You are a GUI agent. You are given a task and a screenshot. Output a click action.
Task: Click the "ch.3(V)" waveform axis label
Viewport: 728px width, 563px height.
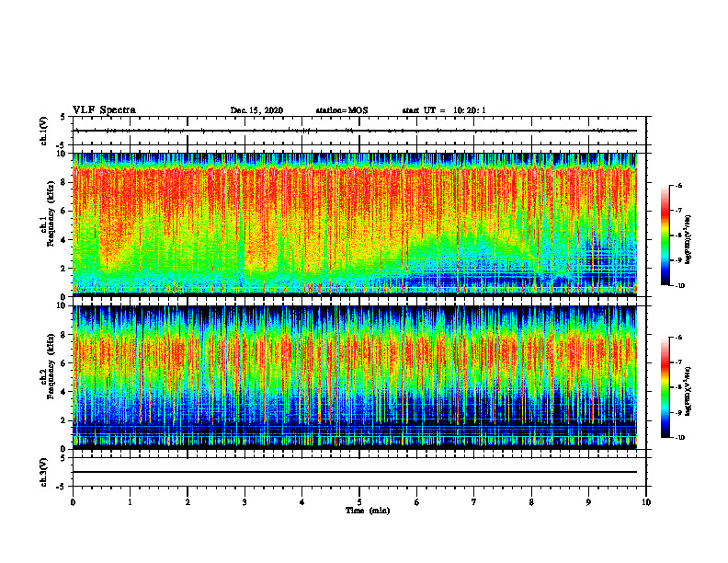pyautogui.click(x=43, y=472)
